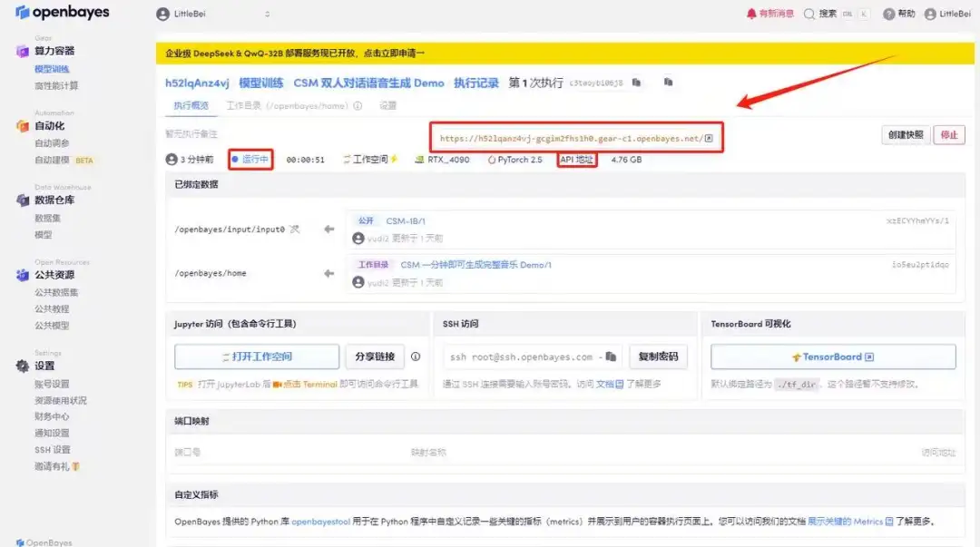Open 公共模型 in the sidebar

point(52,326)
